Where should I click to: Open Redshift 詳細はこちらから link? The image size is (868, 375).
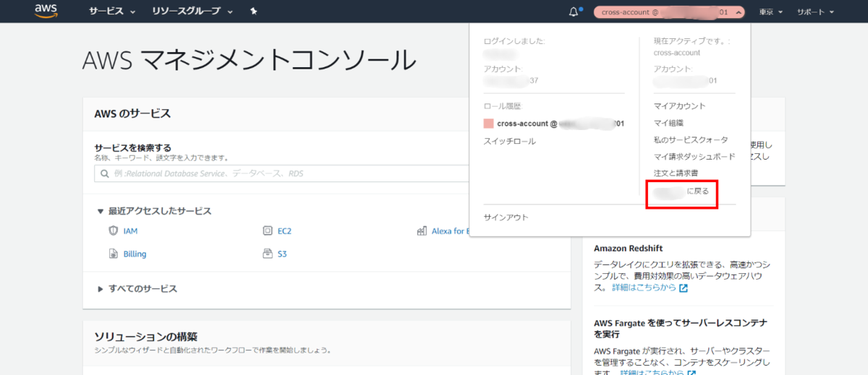click(x=650, y=288)
